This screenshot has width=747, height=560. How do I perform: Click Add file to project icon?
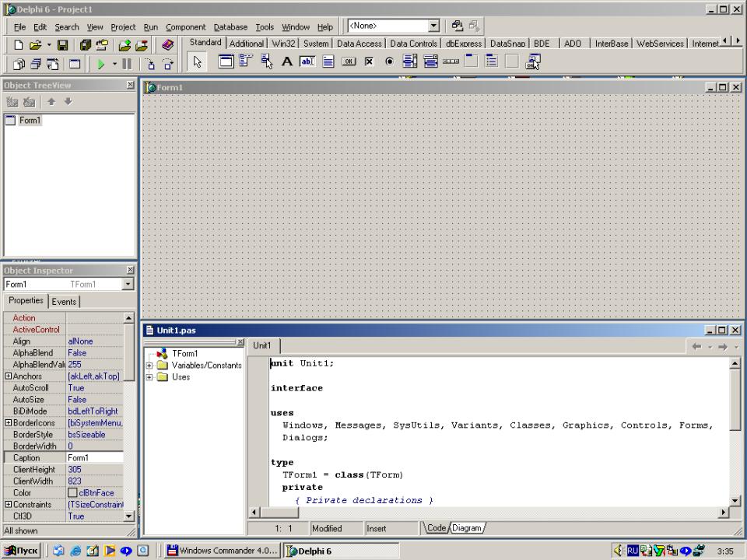[x=124, y=45]
